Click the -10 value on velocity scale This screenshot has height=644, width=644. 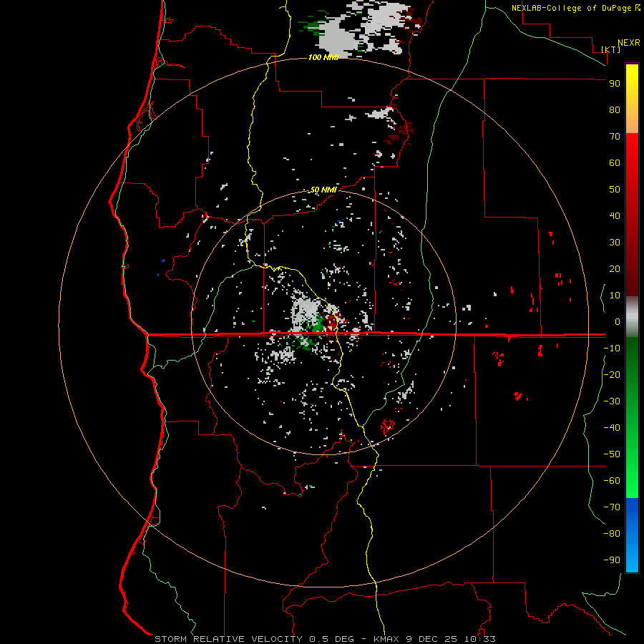click(612, 348)
